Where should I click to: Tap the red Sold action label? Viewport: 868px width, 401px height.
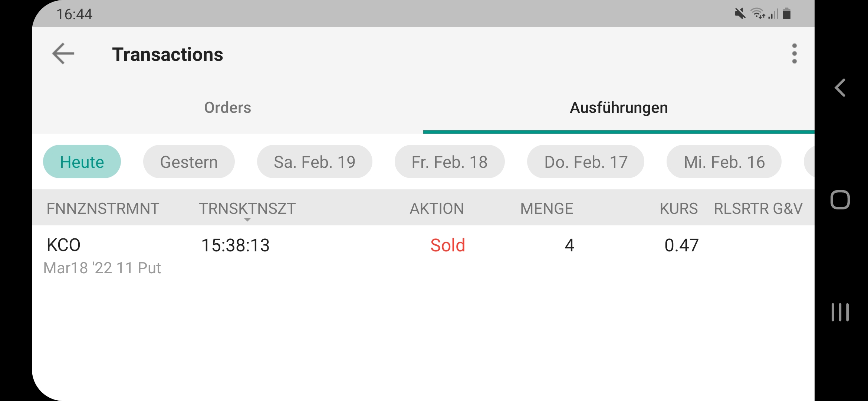pyautogui.click(x=447, y=245)
